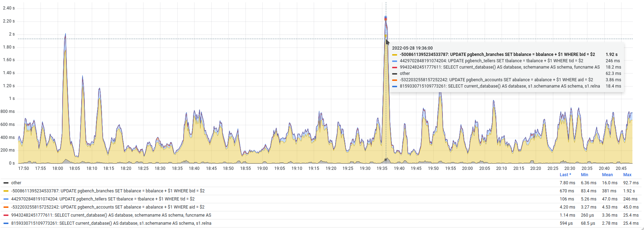Isolate the 'other' series in the legend

(16, 183)
